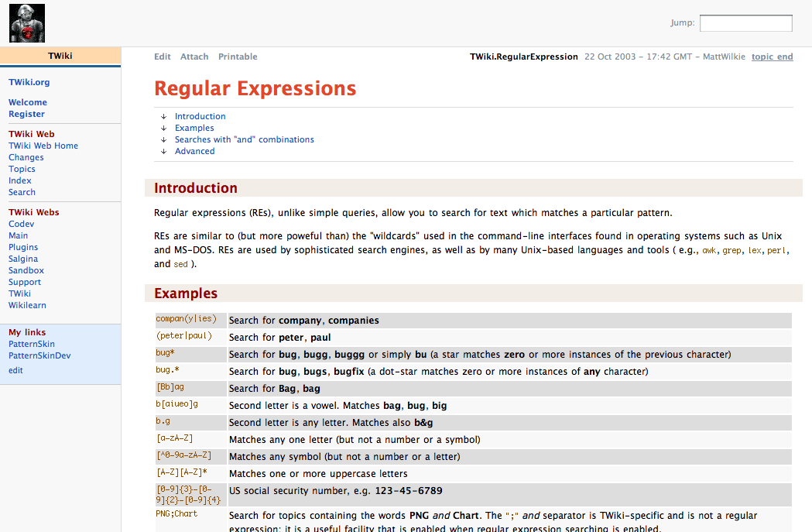
Task: Open the TWiki.org sidebar link
Action: point(29,82)
